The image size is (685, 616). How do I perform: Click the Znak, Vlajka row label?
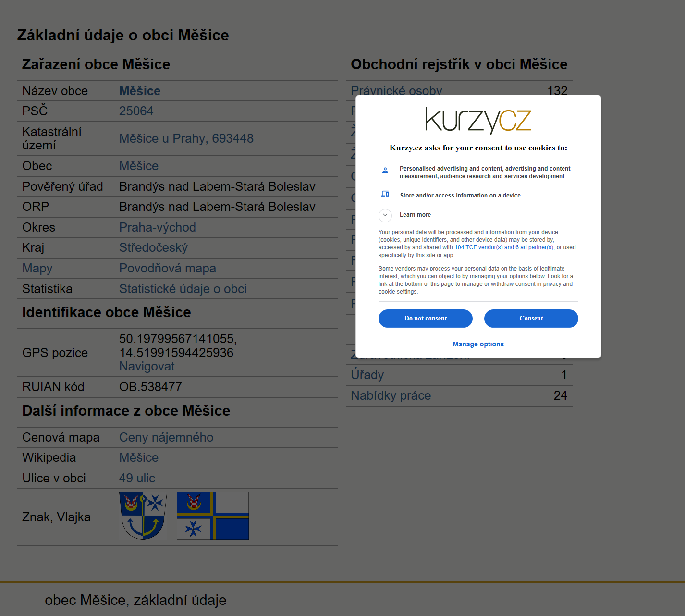coord(57,517)
